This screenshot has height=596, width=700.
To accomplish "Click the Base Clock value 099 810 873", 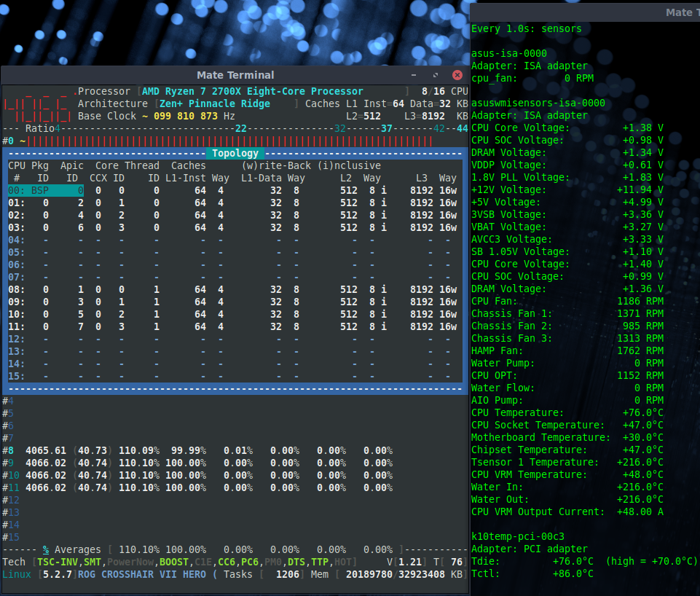I will [186, 116].
